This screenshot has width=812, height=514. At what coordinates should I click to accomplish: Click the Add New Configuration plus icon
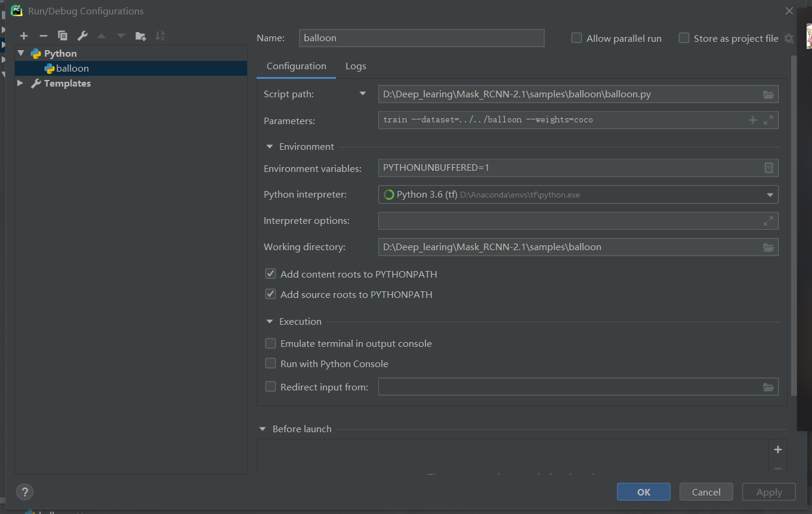(x=24, y=36)
